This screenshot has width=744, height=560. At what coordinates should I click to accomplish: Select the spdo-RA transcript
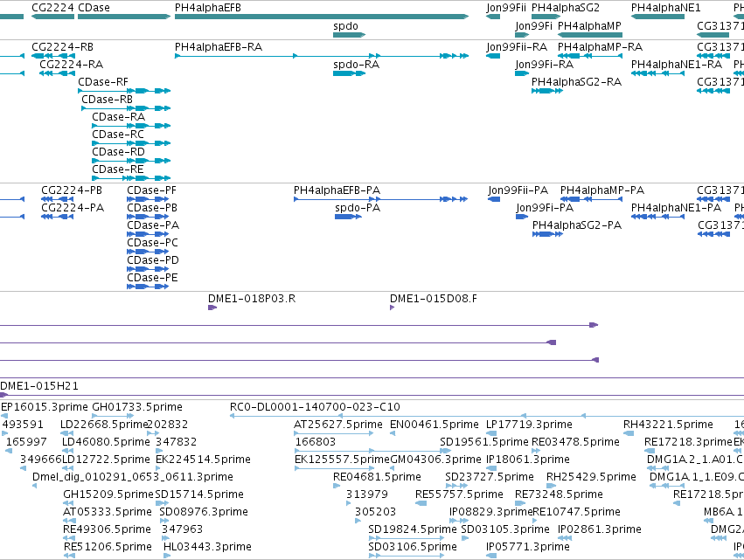(349, 73)
